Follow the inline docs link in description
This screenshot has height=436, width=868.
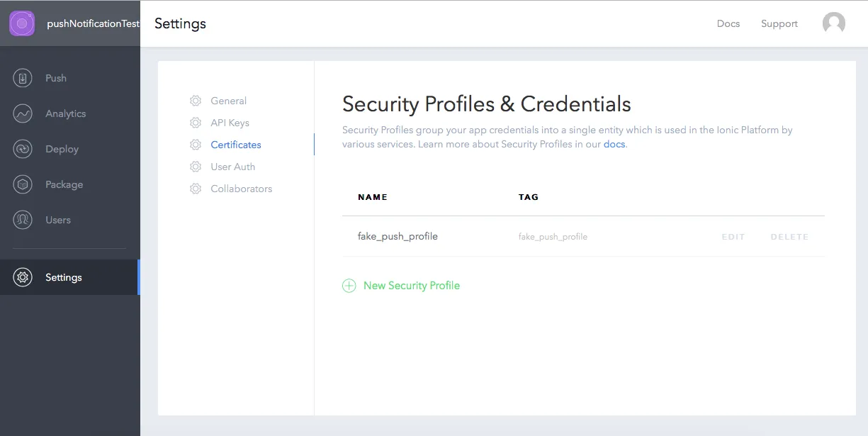click(614, 144)
